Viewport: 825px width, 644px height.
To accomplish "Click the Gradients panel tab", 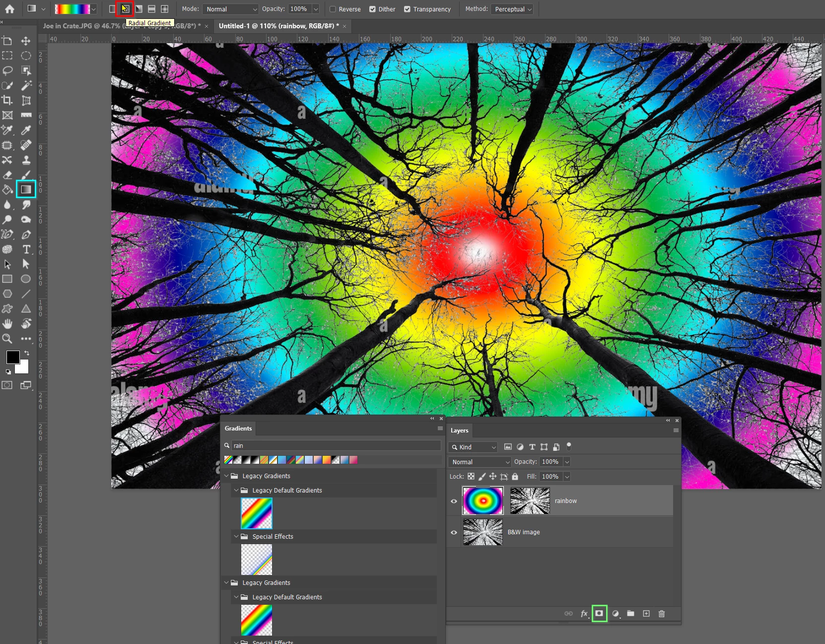I will pos(238,429).
